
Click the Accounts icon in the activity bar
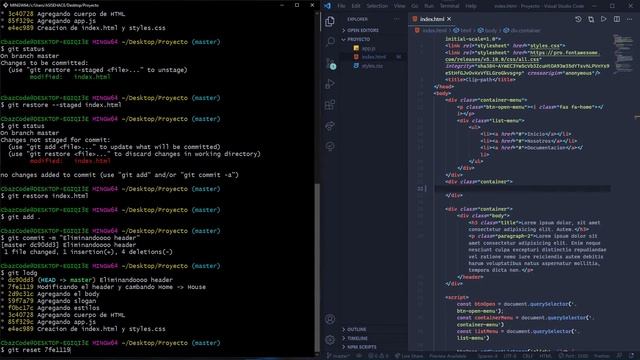click(330, 319)
